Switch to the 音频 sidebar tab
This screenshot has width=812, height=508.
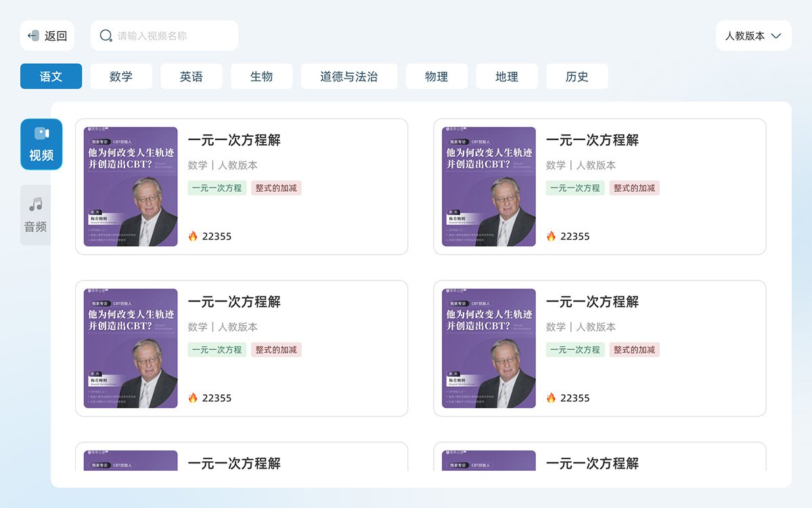pyautogui.click(x=36, y=215)
